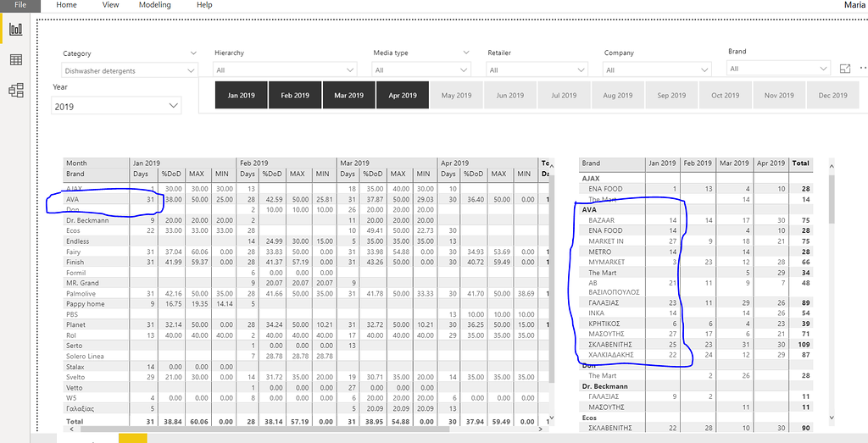This screenshot has width=868, height=443.
Task: Click the scroll down arrow of right matrix
Action: pyautogui.click(x=832, y=418)
